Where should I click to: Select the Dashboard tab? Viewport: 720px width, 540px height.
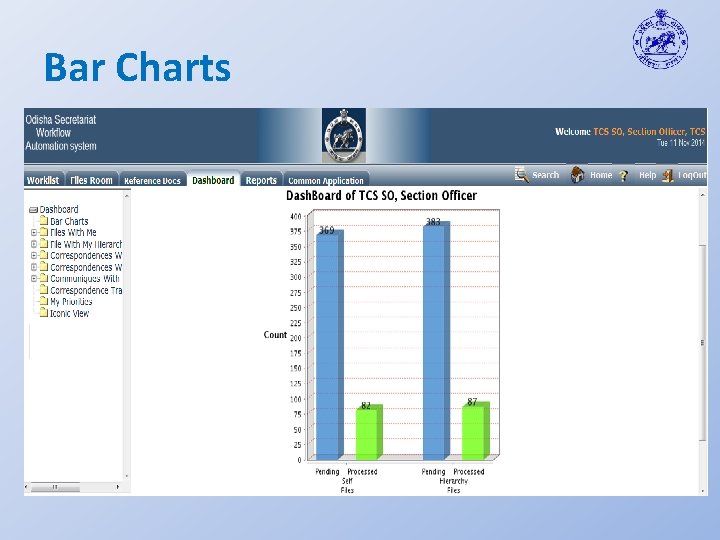tap(213, 180)
